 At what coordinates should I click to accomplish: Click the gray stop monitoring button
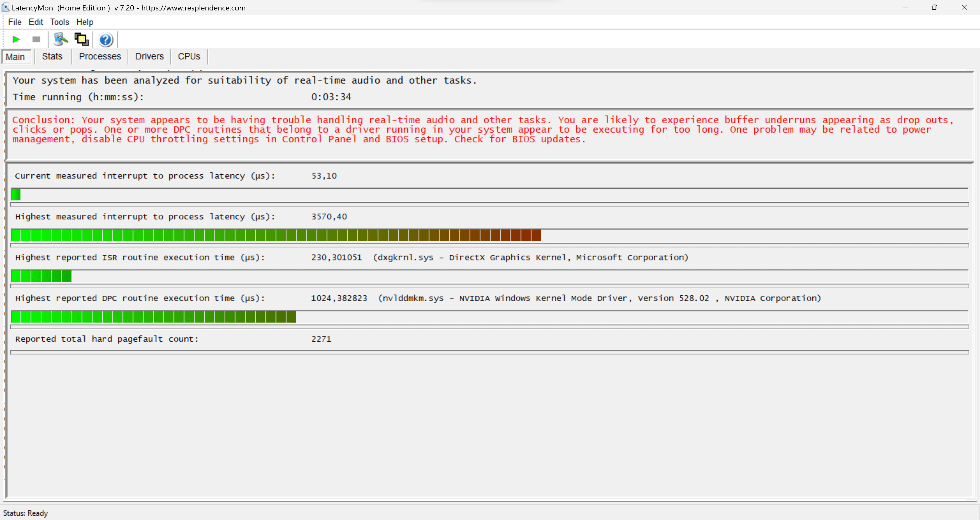[36, 39]
